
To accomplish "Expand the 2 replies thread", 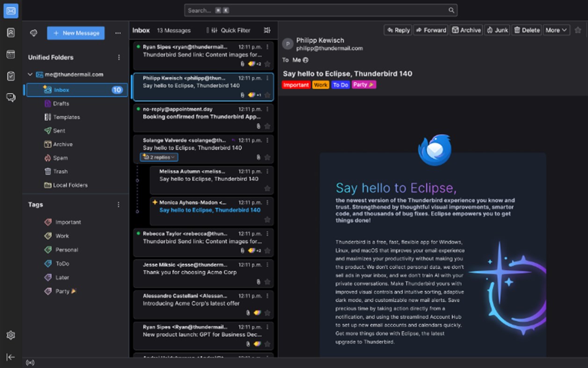I will click(x=158, y=157).
